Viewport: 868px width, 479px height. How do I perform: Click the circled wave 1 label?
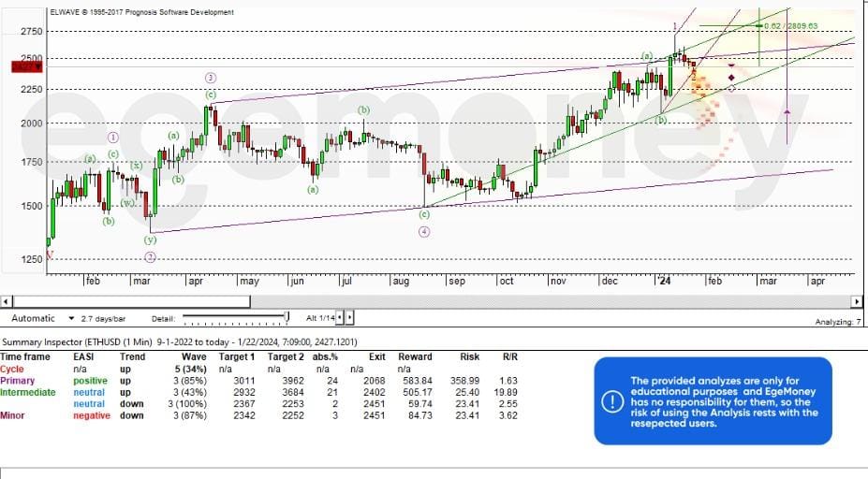(x=112, y=137)
